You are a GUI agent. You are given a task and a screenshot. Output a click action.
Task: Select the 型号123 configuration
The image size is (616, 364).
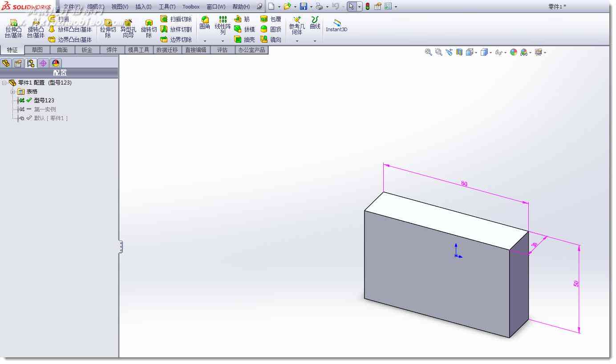(44, 101)
